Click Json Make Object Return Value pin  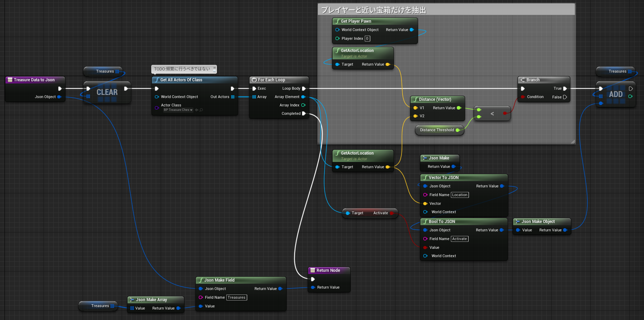coord(565,230)
